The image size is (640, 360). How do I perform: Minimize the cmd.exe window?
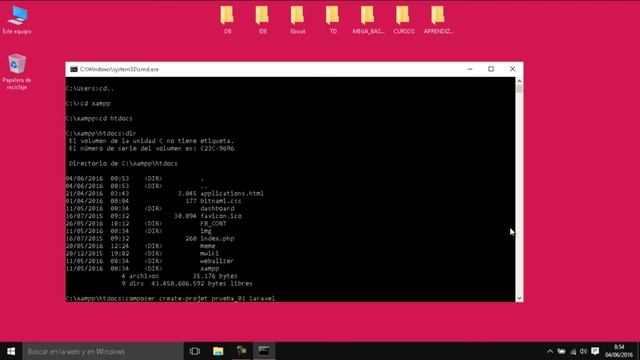click(x=470, y=69)
